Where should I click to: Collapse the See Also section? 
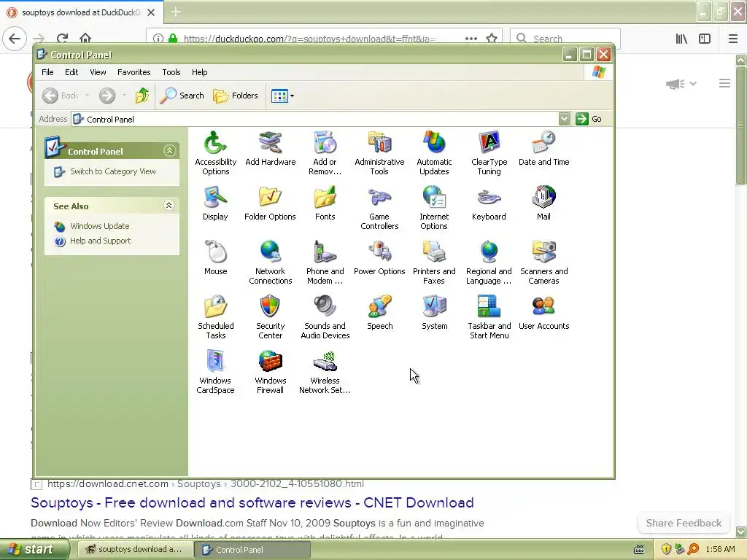pos(169,205)
